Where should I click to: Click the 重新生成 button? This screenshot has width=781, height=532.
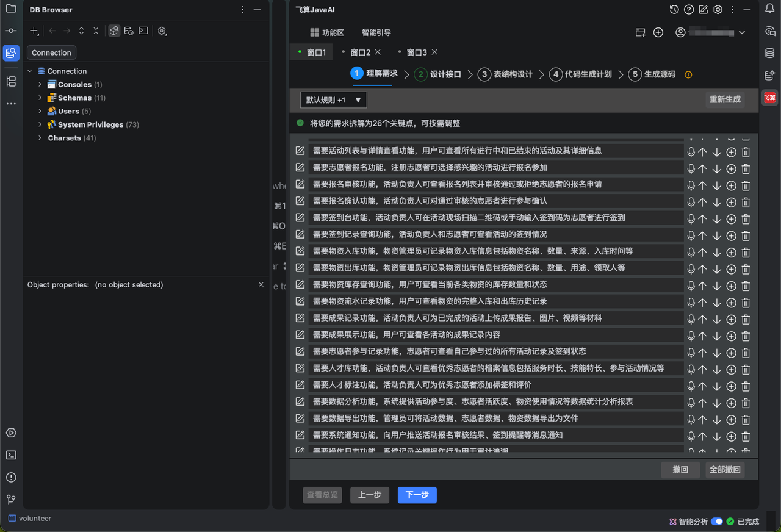coord(725,99)
